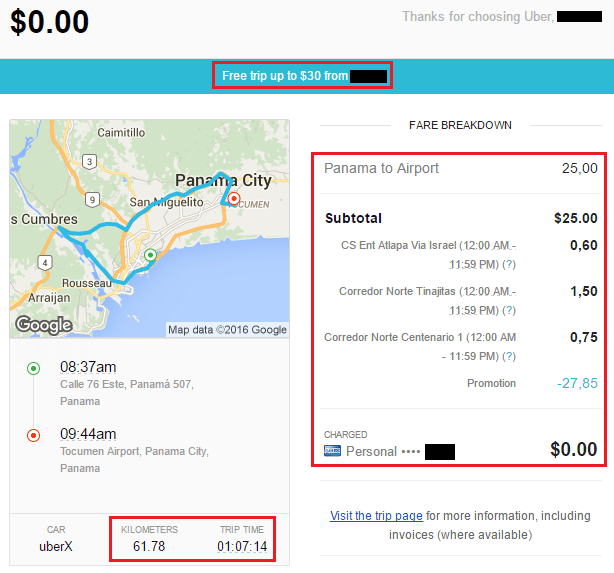Screen dimensions: 614x573
Task: Click the green pickup marker on the map
Action: pyautogui.click(x=150, y=255)
